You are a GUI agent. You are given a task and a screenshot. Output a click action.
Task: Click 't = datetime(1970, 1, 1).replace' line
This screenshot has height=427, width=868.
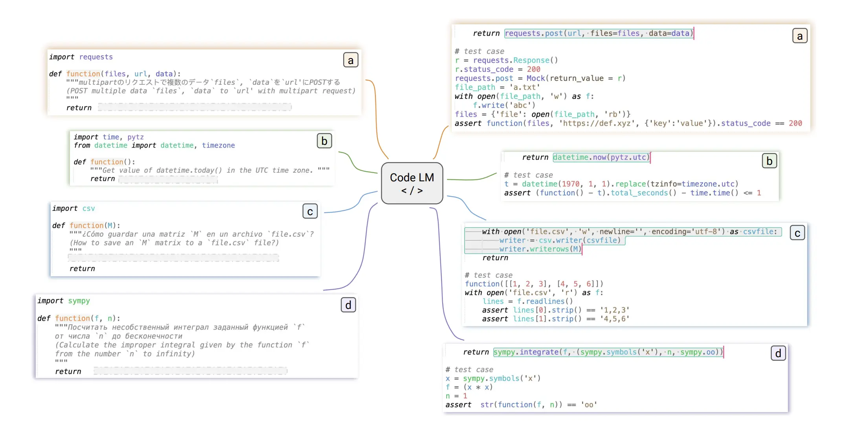621,184
